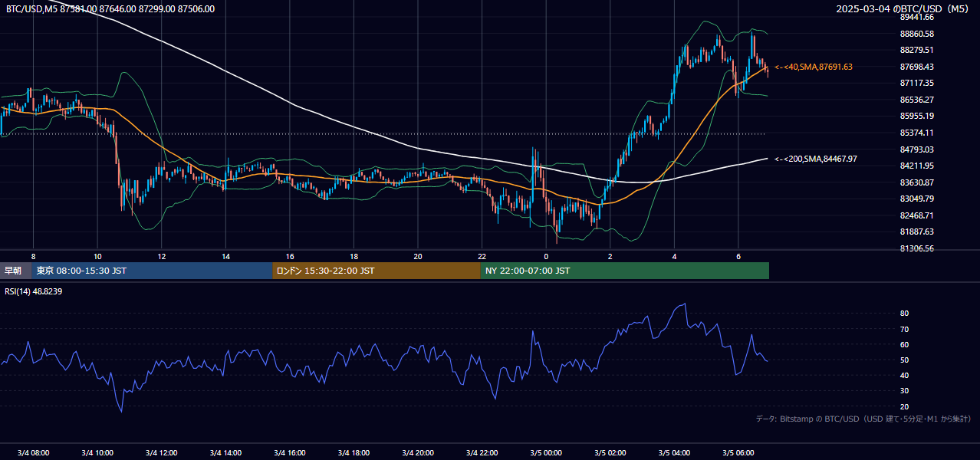Screen dimensions: 980x460
Task: Click price axis value 83630.87
Action: click(916, 182)
